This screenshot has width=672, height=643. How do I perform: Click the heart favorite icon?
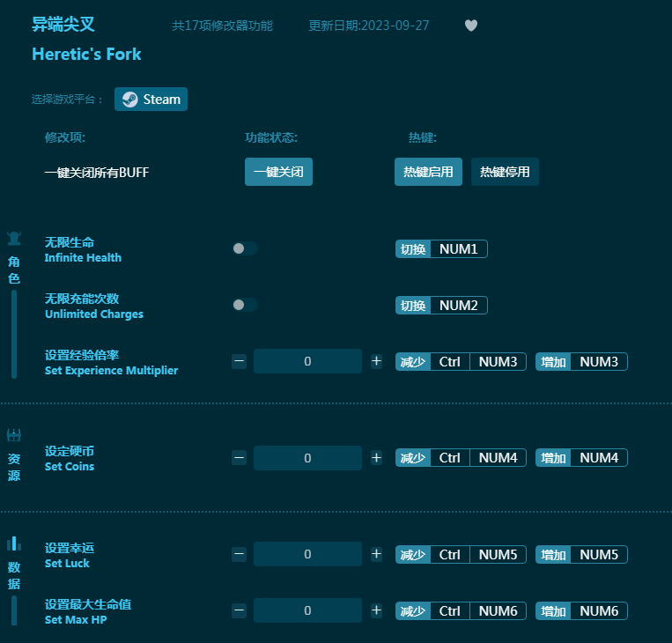(471, 26)
